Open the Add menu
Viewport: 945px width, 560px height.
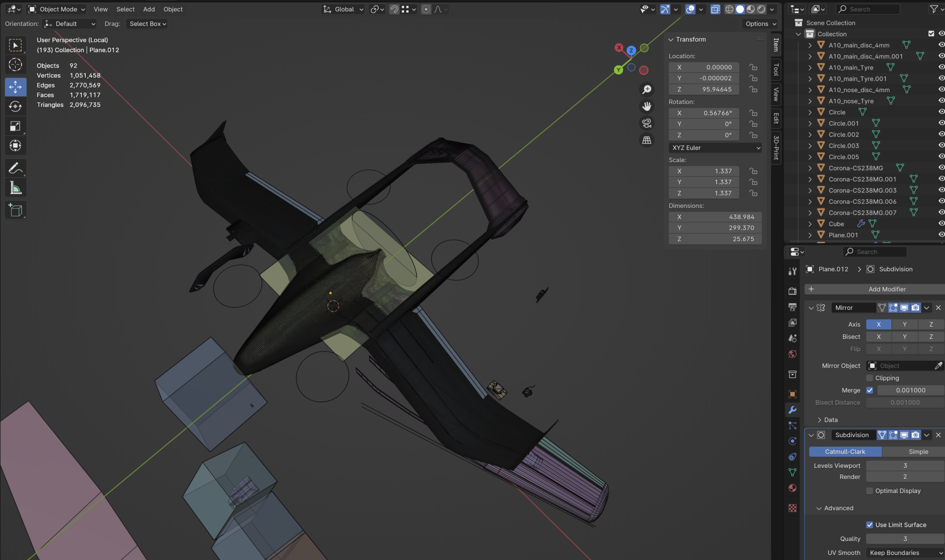pyautogui.click(x=149, y=9)
